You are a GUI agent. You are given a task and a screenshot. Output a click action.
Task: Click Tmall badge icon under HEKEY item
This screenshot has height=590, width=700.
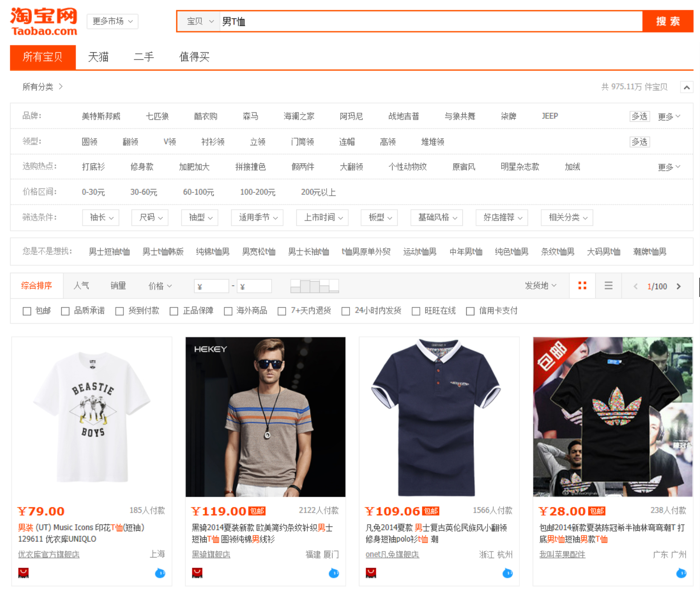[x=197, y=573]
